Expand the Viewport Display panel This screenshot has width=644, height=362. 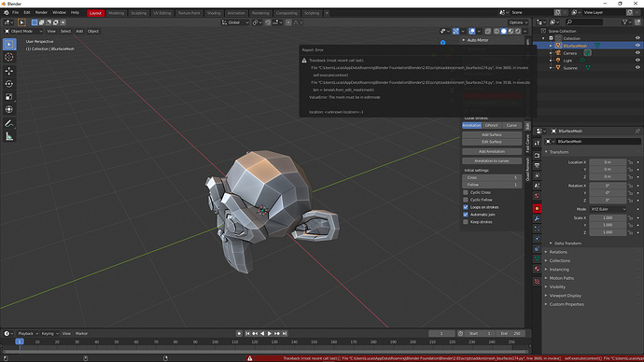click(565, 296)
